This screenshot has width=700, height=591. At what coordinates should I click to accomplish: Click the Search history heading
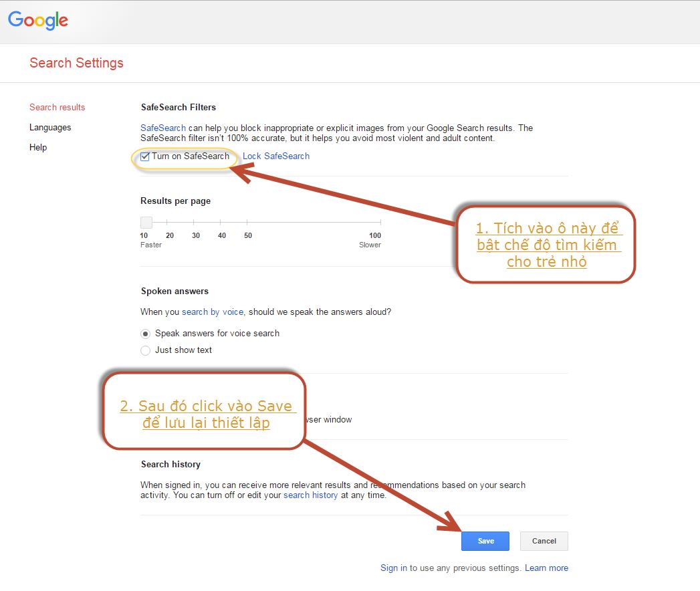170,464
